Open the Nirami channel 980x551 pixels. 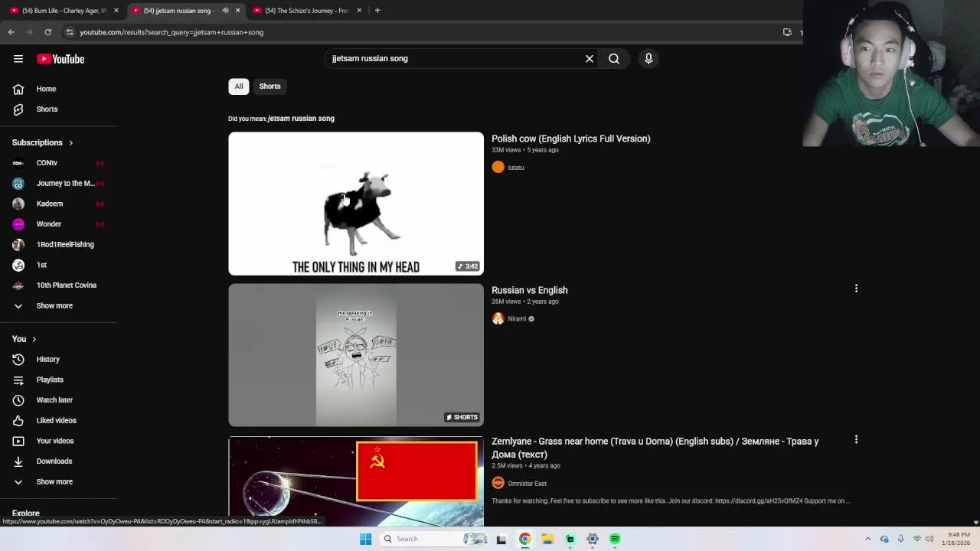[x=517, y=319]
